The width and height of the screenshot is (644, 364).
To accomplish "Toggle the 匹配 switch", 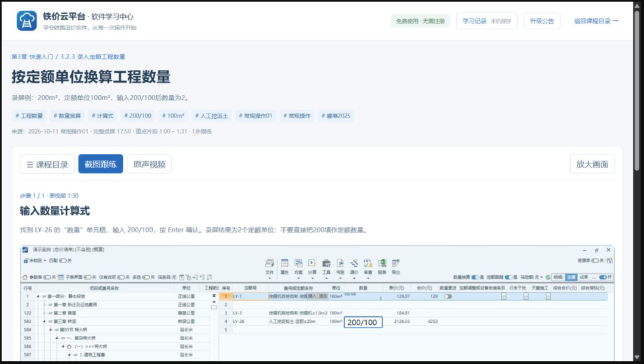I will [63, 261].
